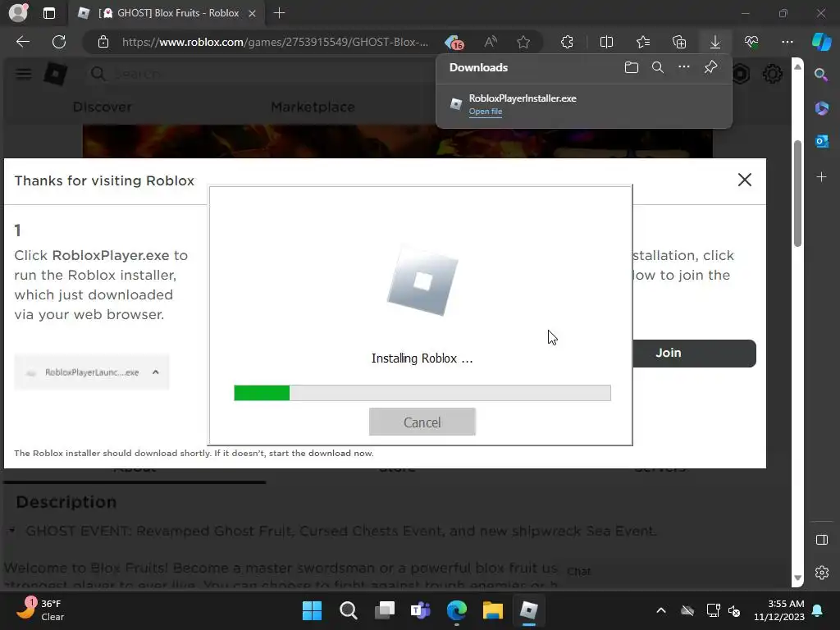
Task: Open Edge Settings and more menu
Action: click(787, 42)
